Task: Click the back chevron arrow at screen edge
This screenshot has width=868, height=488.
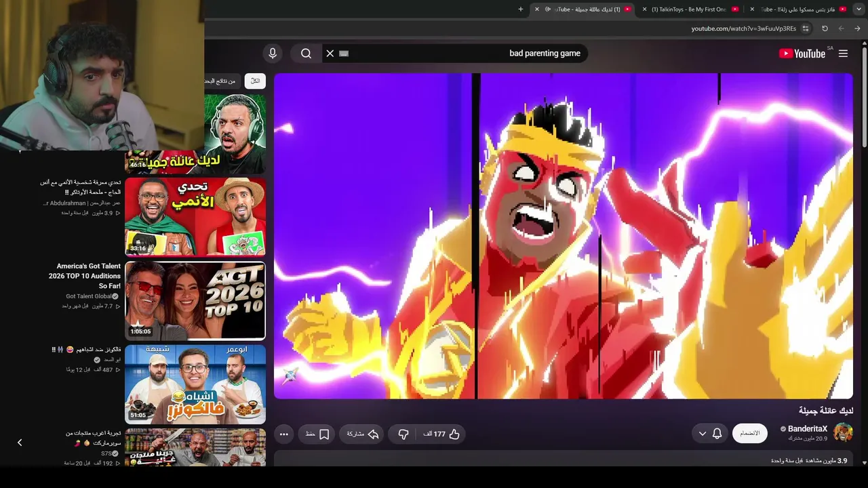Action: coord(20,443)
